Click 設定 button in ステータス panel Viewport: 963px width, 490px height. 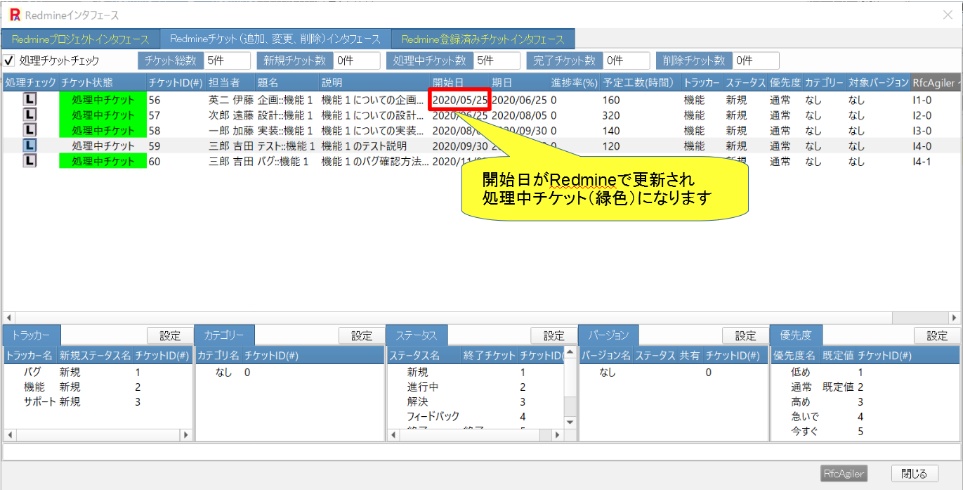pos(553,335)
